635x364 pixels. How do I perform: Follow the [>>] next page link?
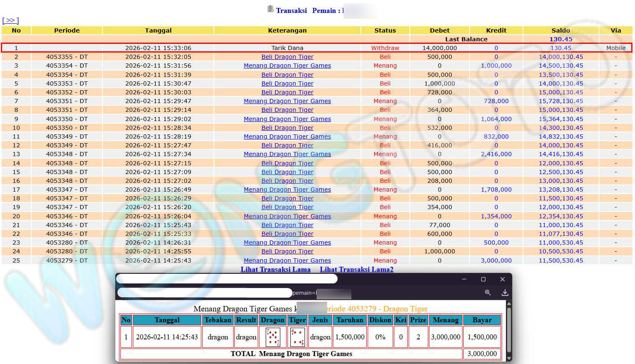(10, 20)
